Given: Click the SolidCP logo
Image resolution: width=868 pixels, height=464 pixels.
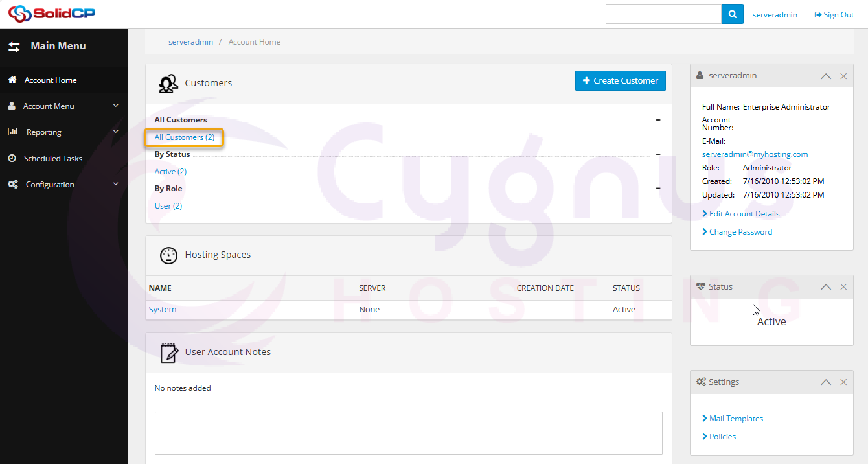Looking at the screenshot, I should click(x=52, y=14).
